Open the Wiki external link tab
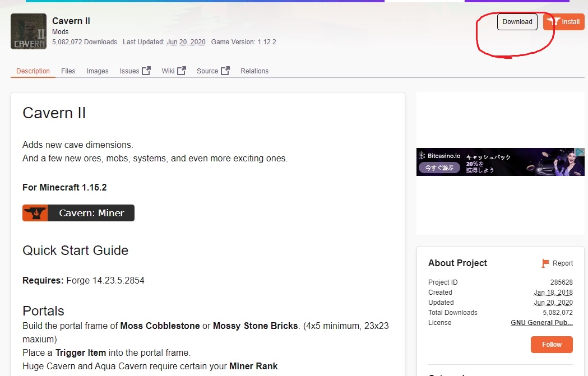 [174, 71]
